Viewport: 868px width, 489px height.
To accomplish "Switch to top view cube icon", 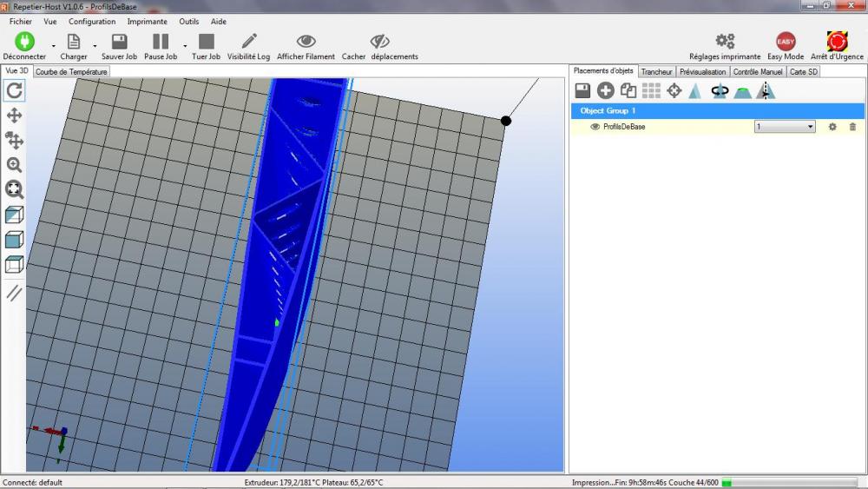I will click(x=14, y=264).
